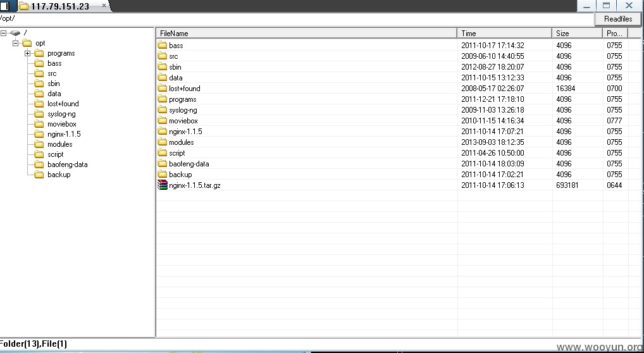Select script folder in tree
The image size is (644, 353).
[x=56, y=154]
